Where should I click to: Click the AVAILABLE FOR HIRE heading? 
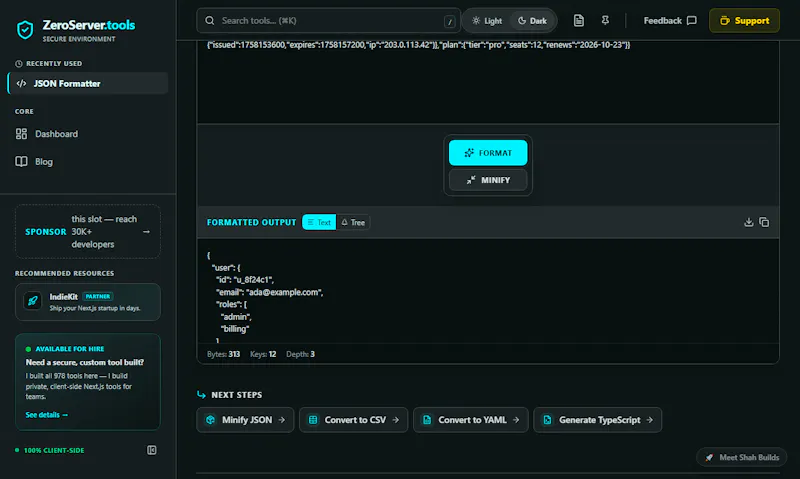[x=70, y=349]
